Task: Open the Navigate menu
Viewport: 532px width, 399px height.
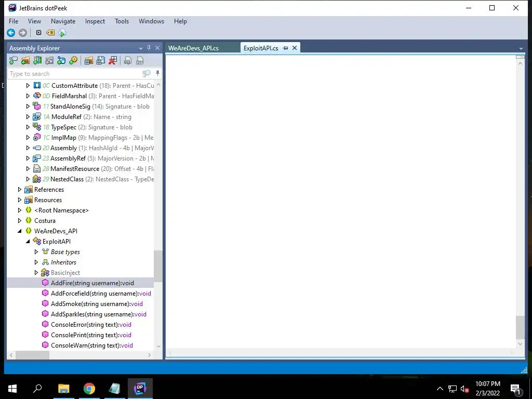Action: pyautogui.click(x=63, y=21)
